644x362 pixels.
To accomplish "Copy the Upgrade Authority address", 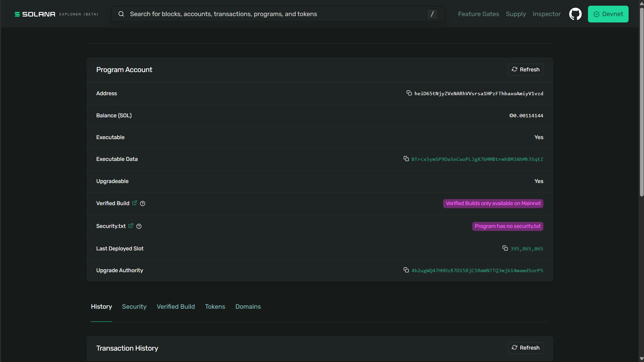I will click(x=406, y=270).
